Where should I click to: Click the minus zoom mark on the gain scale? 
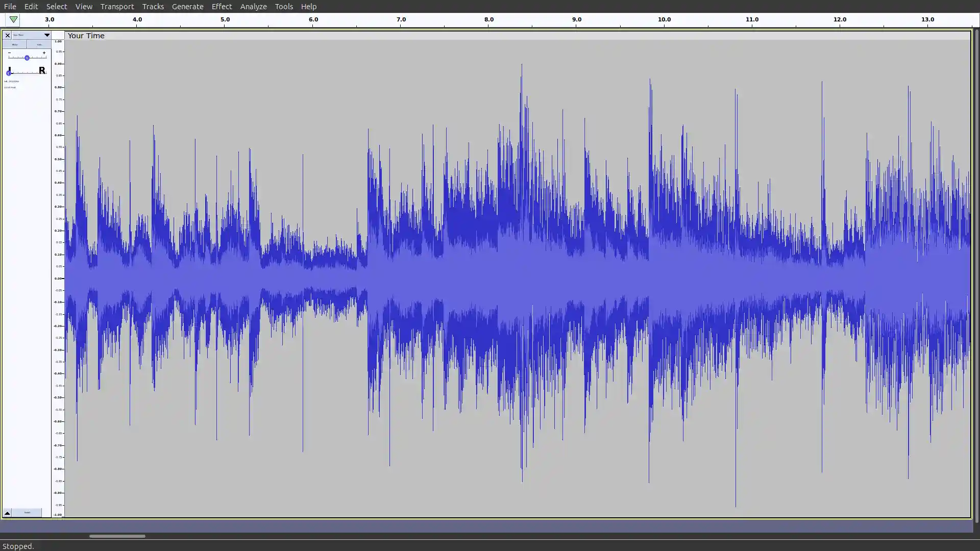pyautogui.click(x=9, y=53)
